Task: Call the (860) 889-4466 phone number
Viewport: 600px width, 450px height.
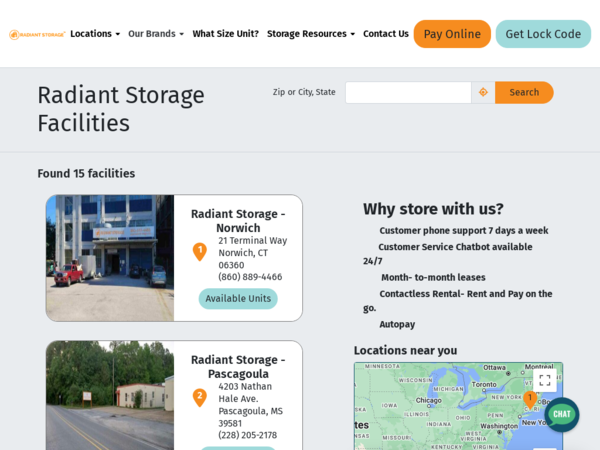Action: click(x=250, y=277)
